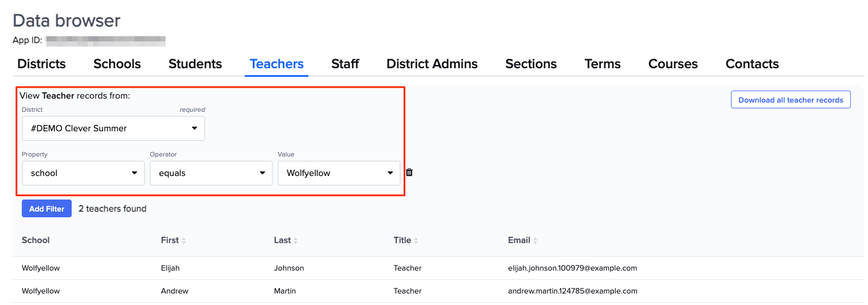Click the School column header
This screenshot has width=868, height=305.
(x=36, y=240)
